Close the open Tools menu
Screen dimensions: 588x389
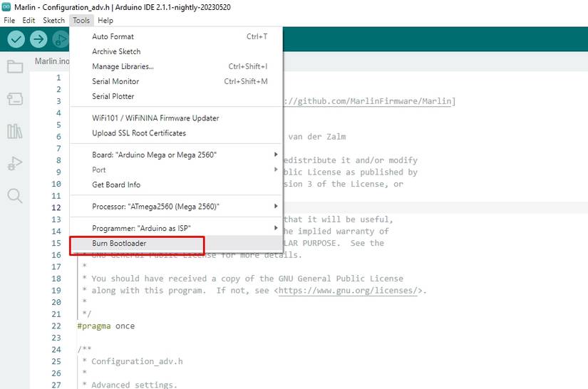click(x=81, y=20)
